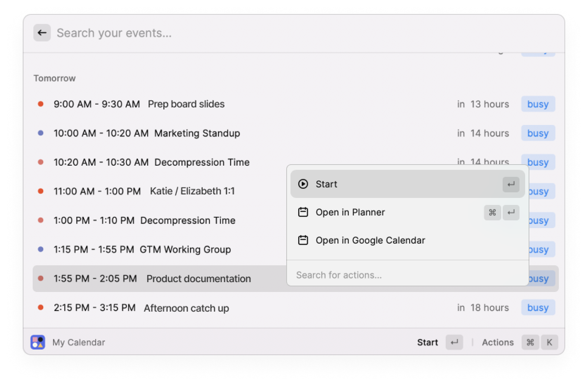This screenshot has height=386, width=588.
Task: Click the command key icon beside Actions
Action: (x=530, y=342)
